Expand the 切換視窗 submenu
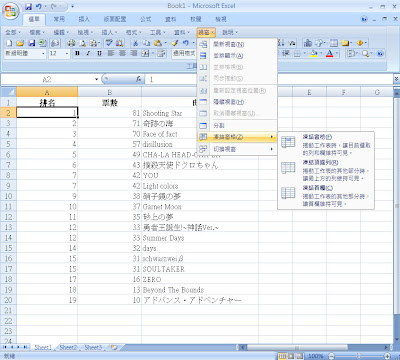The width and height of the screenshot is (400, 360). click(x=237, y=149)
